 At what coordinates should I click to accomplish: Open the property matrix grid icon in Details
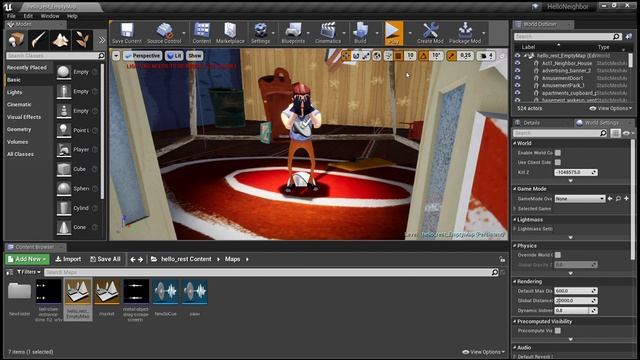click(x=615, y=133)
